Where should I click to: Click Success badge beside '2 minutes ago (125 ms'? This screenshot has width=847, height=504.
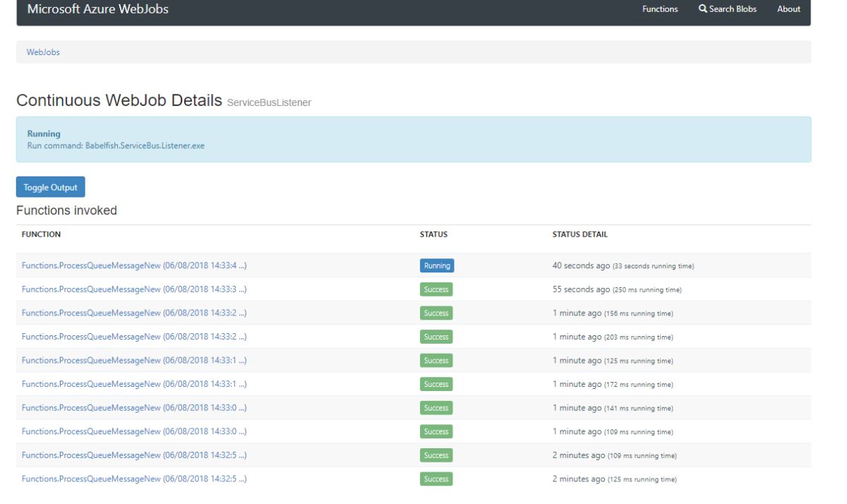(436, 479)
